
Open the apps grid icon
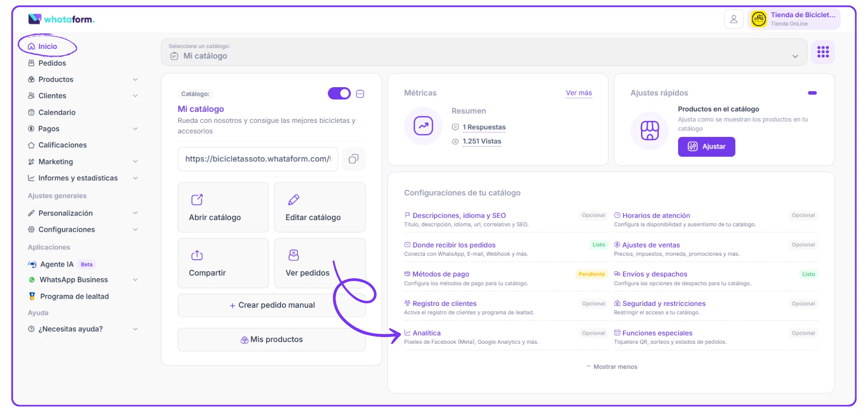tap(823, 52)
